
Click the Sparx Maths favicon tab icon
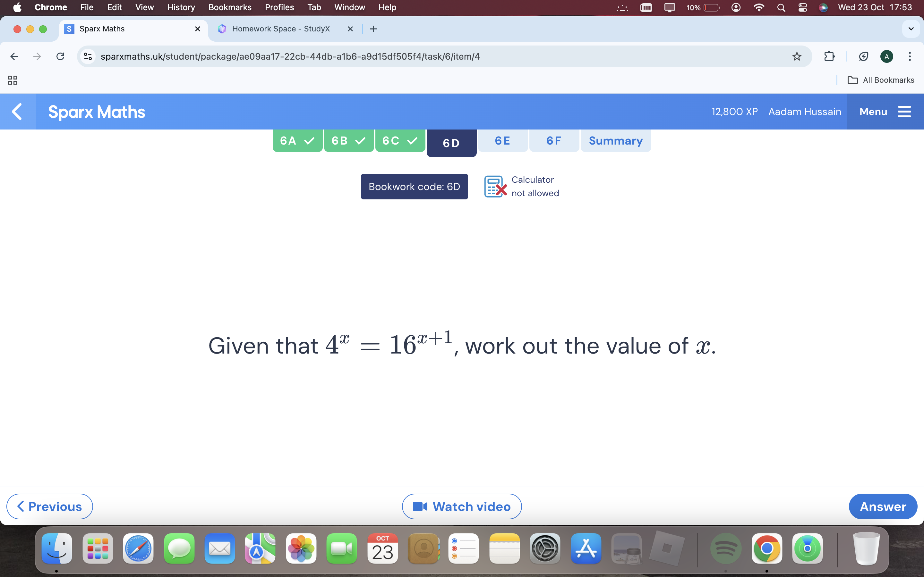(x=69, y=29)
